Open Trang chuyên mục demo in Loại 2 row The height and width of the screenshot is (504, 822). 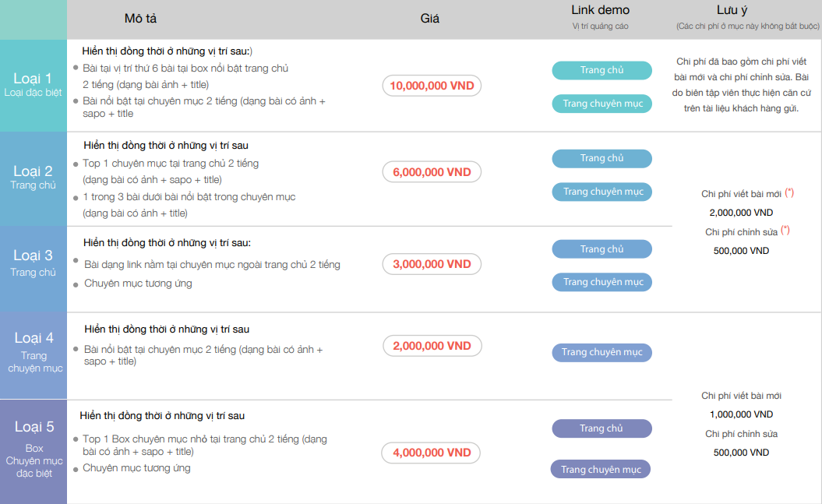(x=602, y=192)
